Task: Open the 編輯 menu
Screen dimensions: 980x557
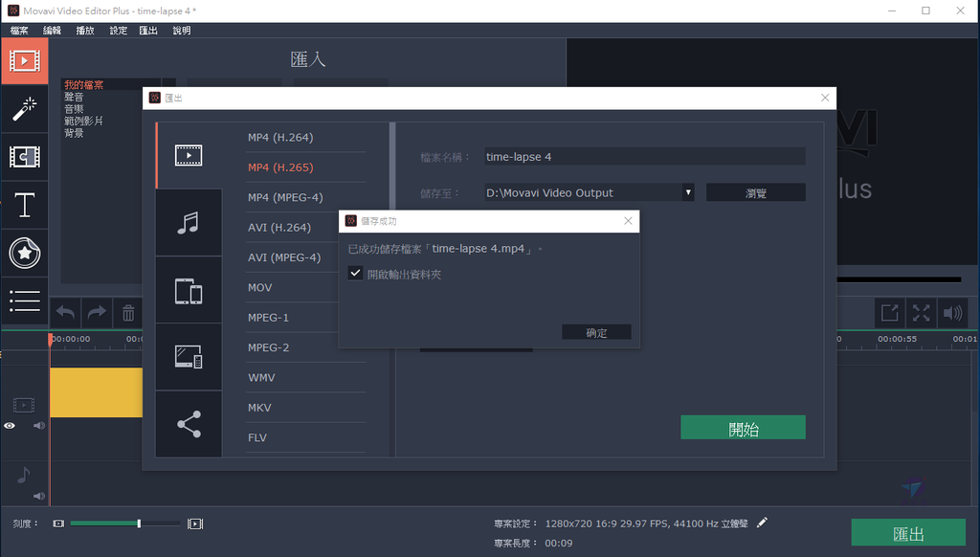Action: click(52, 30)
